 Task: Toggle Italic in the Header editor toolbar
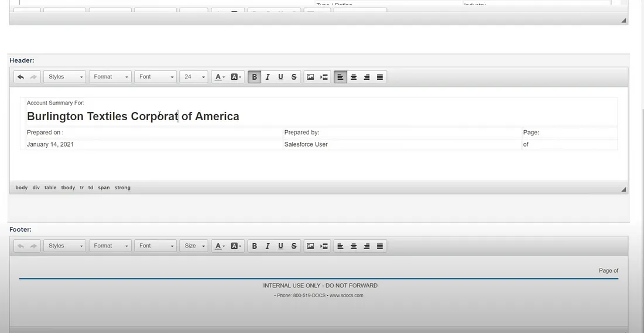click(x=268, y=77)
